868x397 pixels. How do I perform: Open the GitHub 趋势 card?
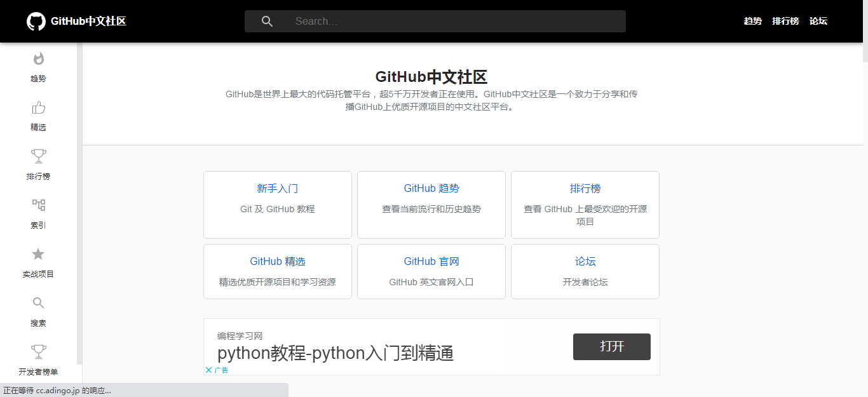click(x=431, y=205)
